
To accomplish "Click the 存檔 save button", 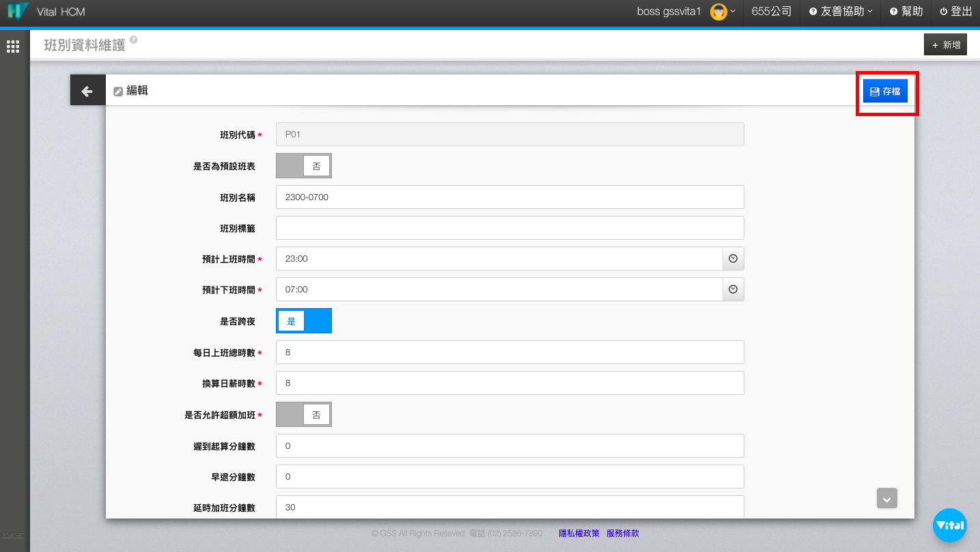I will (x=885, y=92).
